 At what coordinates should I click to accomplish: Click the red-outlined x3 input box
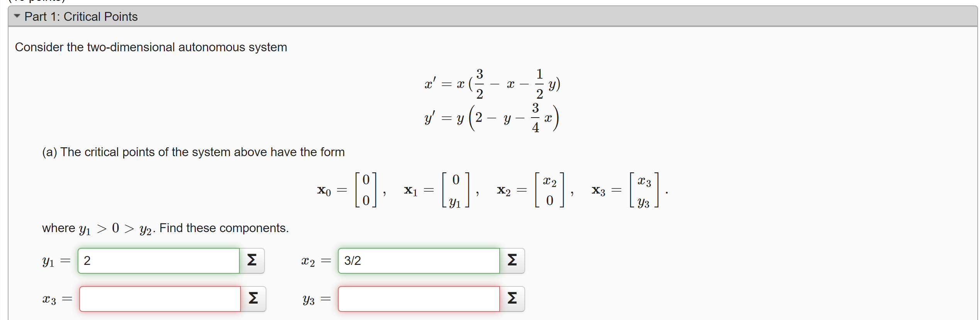[159, 298]
